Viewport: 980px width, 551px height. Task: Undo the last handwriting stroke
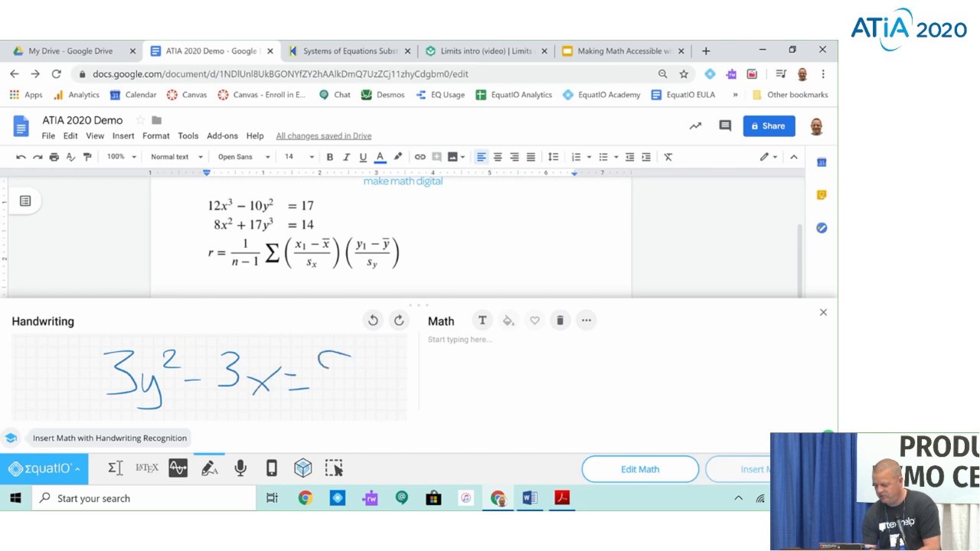point(373,321)
